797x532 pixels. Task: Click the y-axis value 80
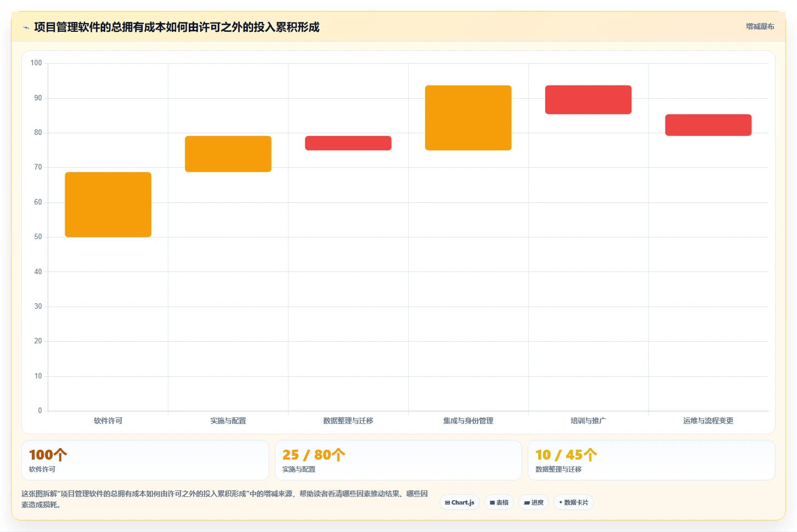(38, 133)
